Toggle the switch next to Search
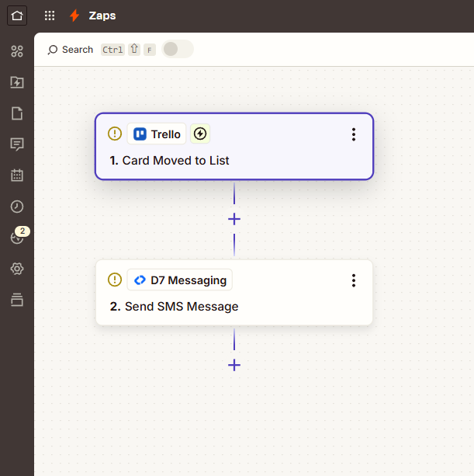This screenshot has height=476, width=474. point(178,49)
